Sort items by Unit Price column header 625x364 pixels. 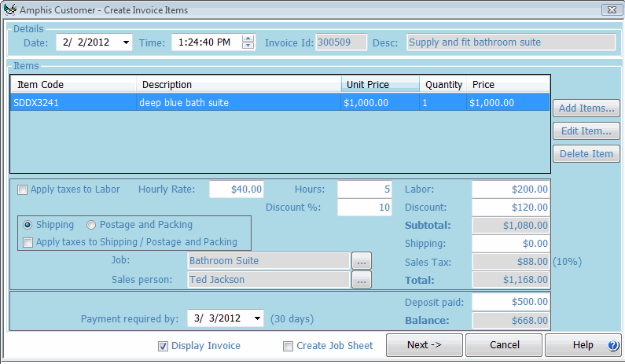[x=379, y=85]
